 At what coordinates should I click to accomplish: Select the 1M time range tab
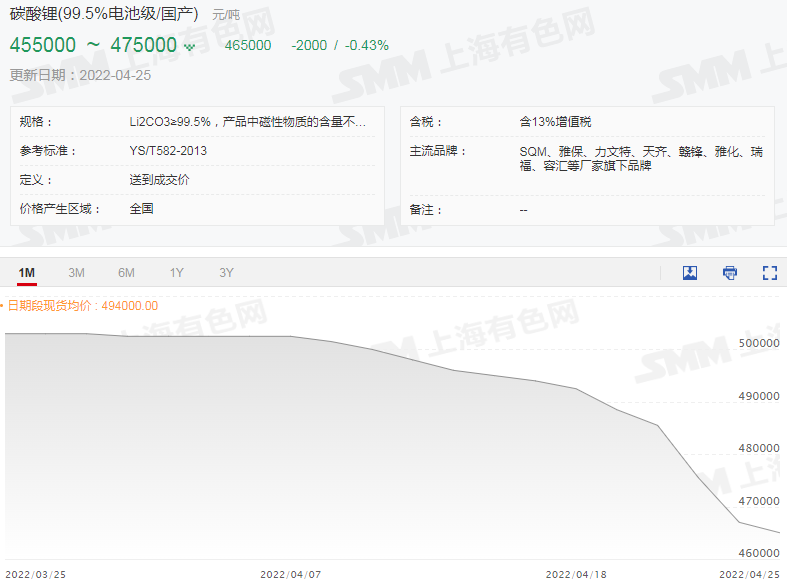pos(27,273)
